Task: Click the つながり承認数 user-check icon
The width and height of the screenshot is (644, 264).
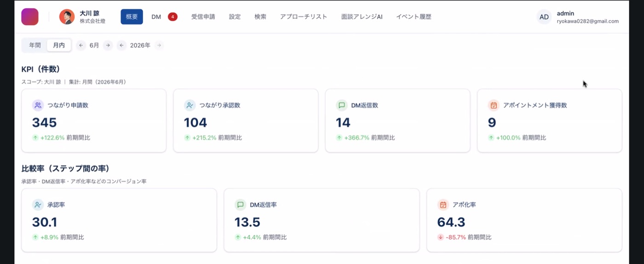Action: click(x=190, y=105)
